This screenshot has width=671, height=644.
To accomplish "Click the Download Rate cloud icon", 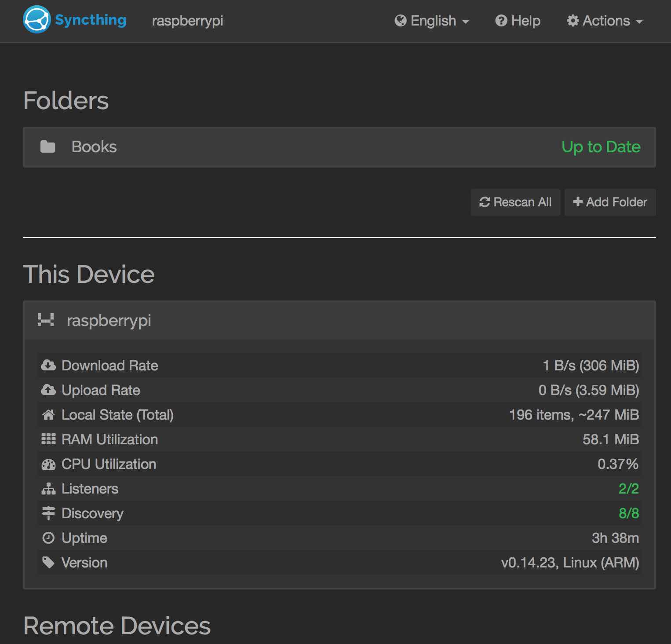I will pyautogui.click(x=48, y=365).
